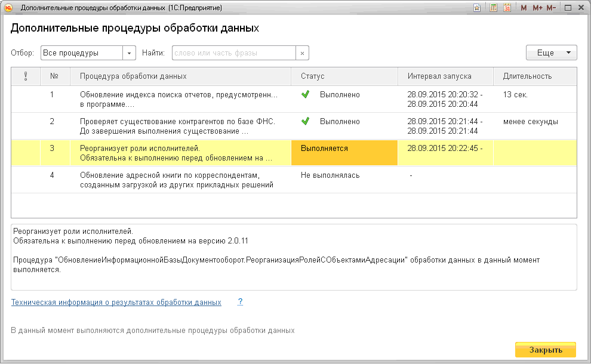Open Техническая информация о результатах обработки данных link
This screenshot has height=364, width=591.
(116, 302)
